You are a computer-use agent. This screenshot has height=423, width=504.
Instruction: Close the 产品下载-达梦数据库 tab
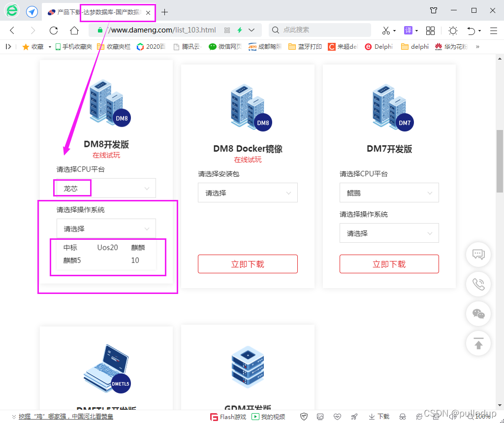click(148, 13)
